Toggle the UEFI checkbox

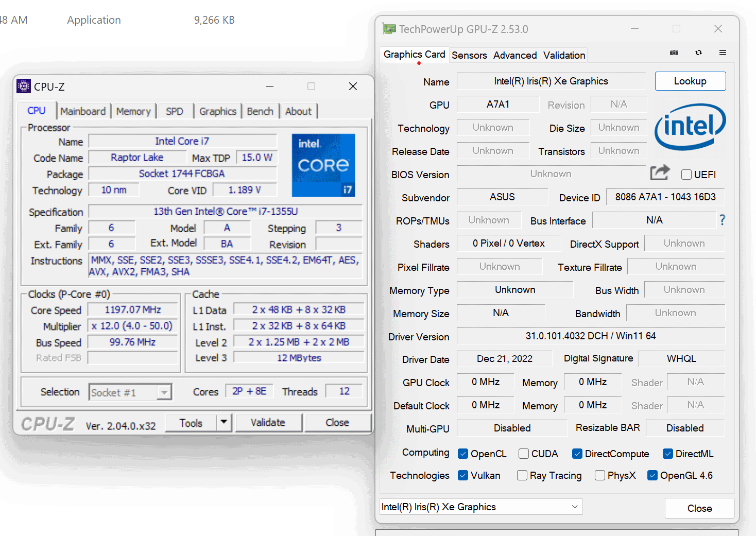coord(686,175)
